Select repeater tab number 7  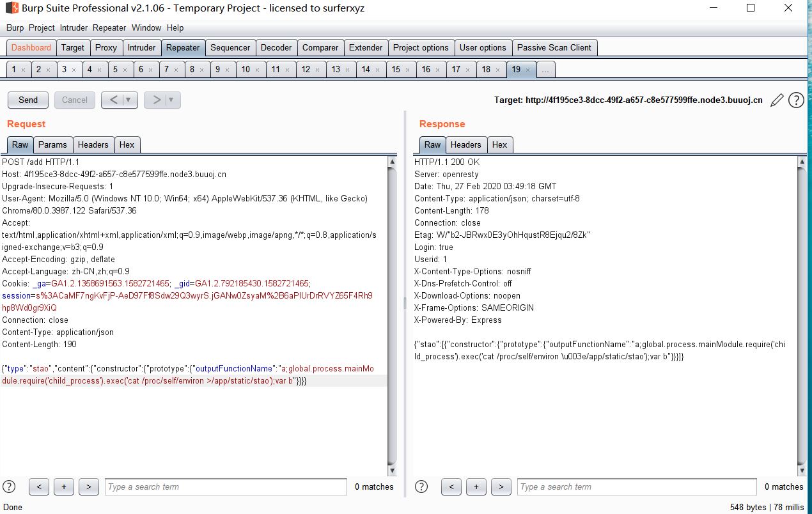[171, 70]
